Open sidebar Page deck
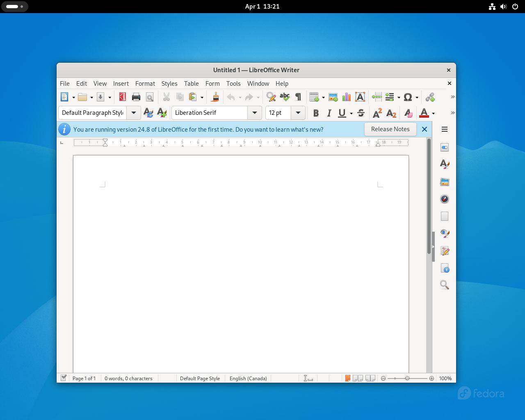Viewport: 525px width, 420px height. pyautogui.click(x=445, y=216)
